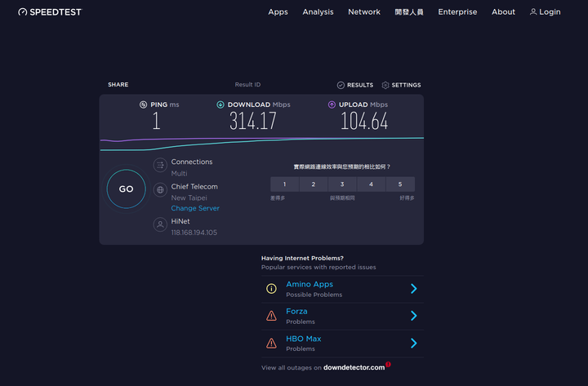Open the Amino Apps link
588x386 pixels.
click(x=310, y=285)
